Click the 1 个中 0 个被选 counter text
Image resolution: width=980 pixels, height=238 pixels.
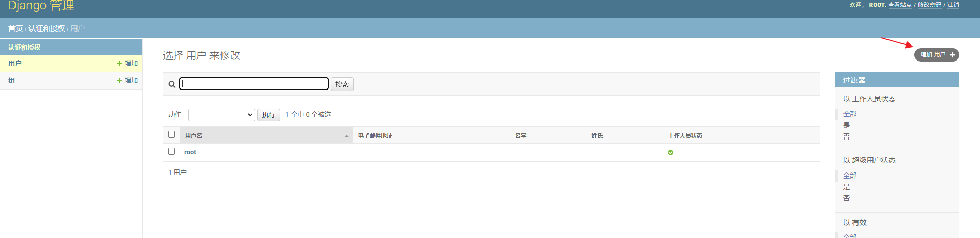tap(309, 115)
